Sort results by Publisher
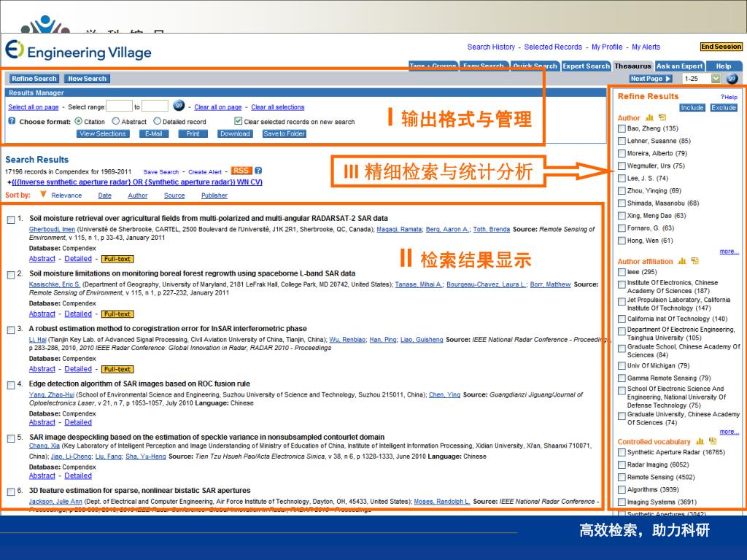 tap(214, 195)
